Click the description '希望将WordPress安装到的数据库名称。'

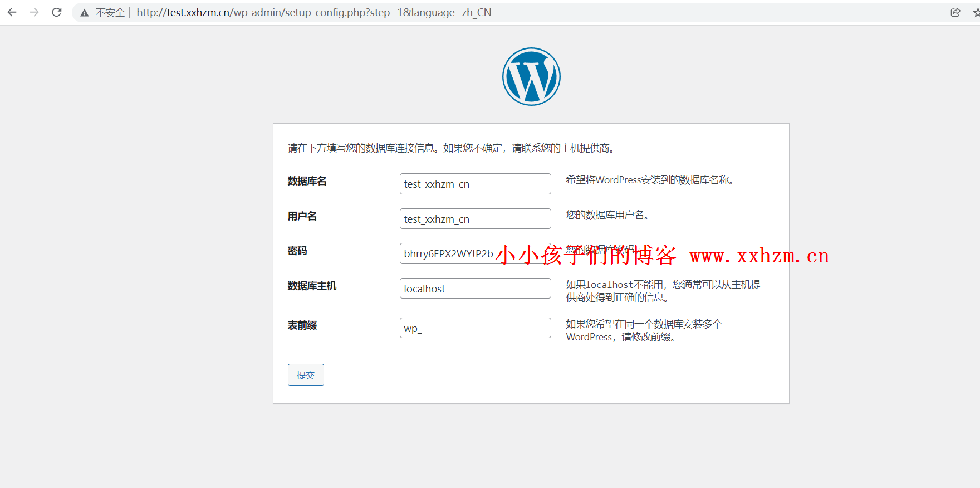click(651, 180)
